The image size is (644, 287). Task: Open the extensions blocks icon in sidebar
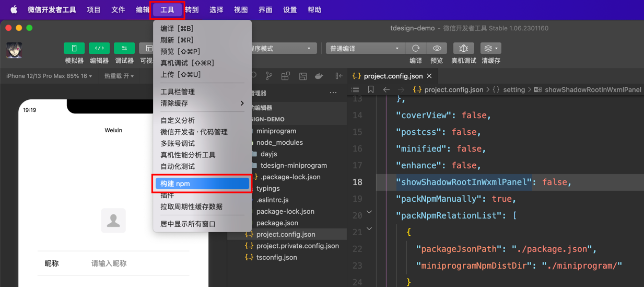tap(286, 76)
